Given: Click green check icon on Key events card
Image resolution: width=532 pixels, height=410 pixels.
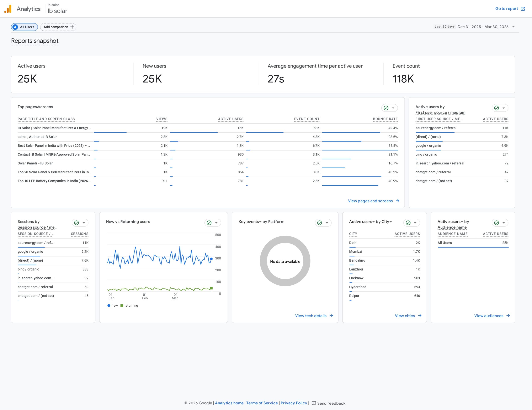Looking at the screenshot, I should (320, 223).
